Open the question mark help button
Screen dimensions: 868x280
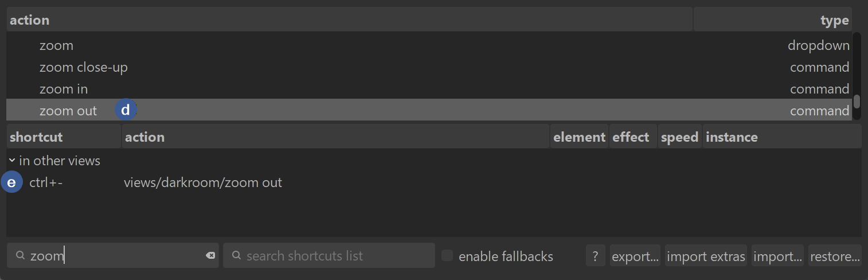pos(595,256)
